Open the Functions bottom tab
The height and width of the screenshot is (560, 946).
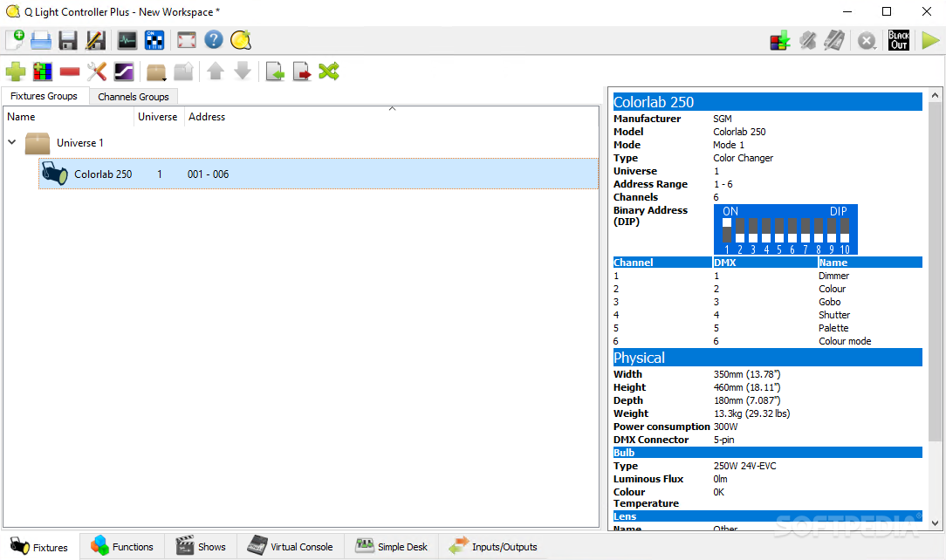coord(122,547)
